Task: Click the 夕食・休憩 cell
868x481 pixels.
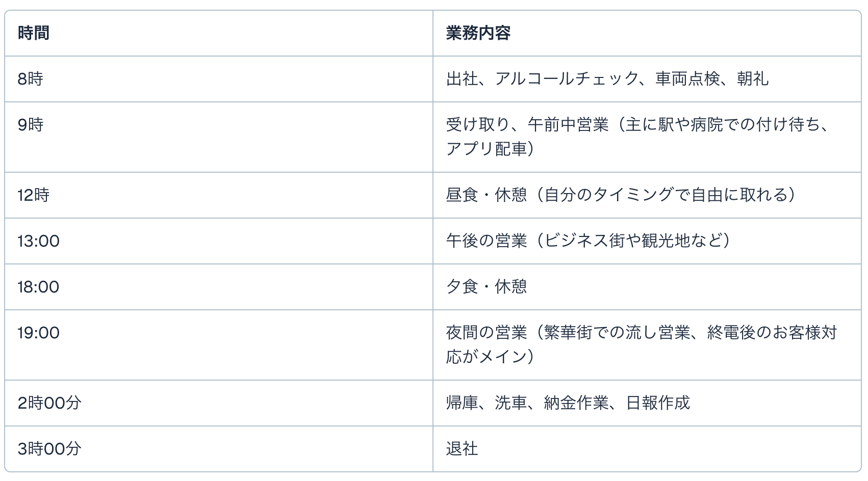Action: tap(486, 287)
